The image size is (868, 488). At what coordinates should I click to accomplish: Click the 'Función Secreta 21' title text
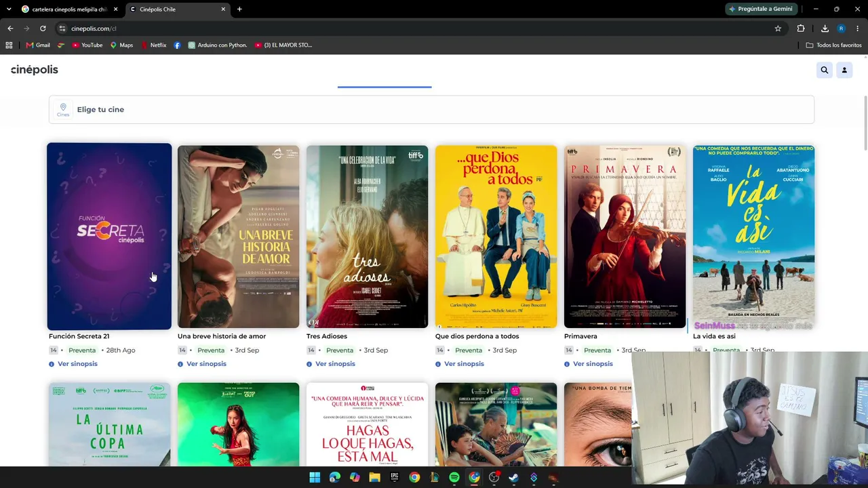(79, 336)
